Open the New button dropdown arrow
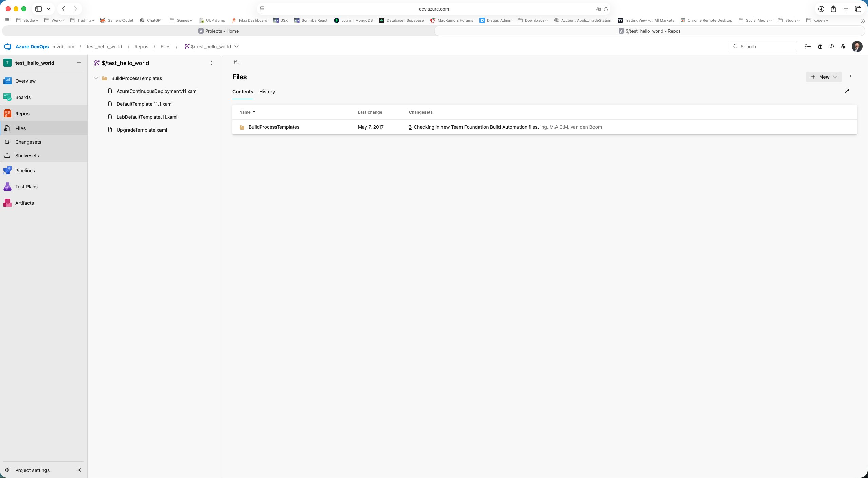The image size is (868, 478). (x=834, y=77)
